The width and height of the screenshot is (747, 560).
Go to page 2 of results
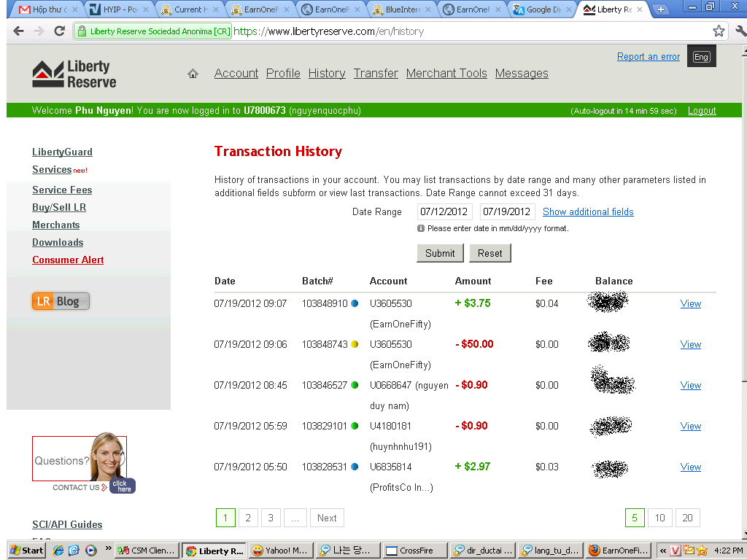(248, 518)
